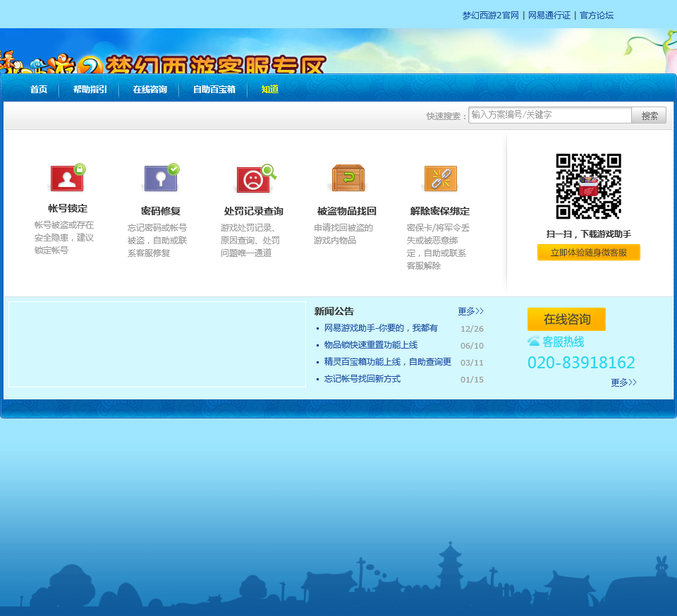Image resolution: width=677 pixels, height=616 pixels.
Task: Open news 物品锁快速重置功能上线
Action: point(371,345)
